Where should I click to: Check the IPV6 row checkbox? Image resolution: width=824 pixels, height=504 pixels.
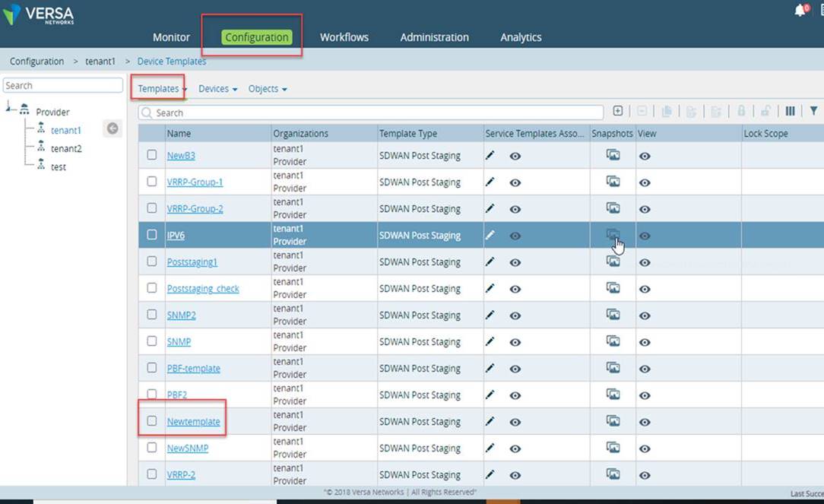coord(152,234)
